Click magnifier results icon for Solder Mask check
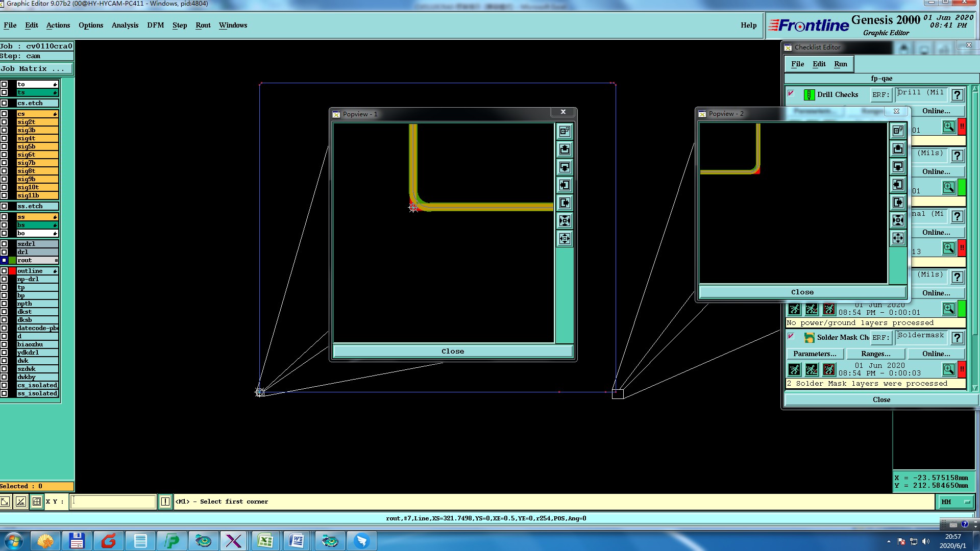This screenshot has width=980, height=551. pyautogui.click(x=948, y=369)
